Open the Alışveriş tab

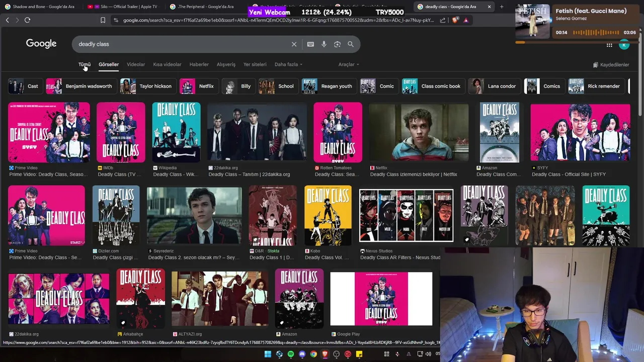[226, 64]
